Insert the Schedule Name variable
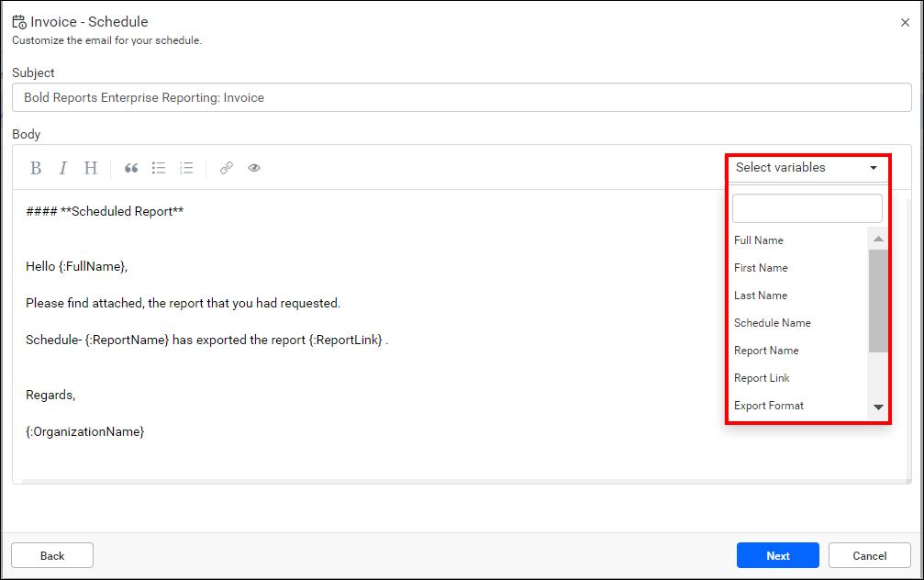The image size is (924, 580). [772, 323]
